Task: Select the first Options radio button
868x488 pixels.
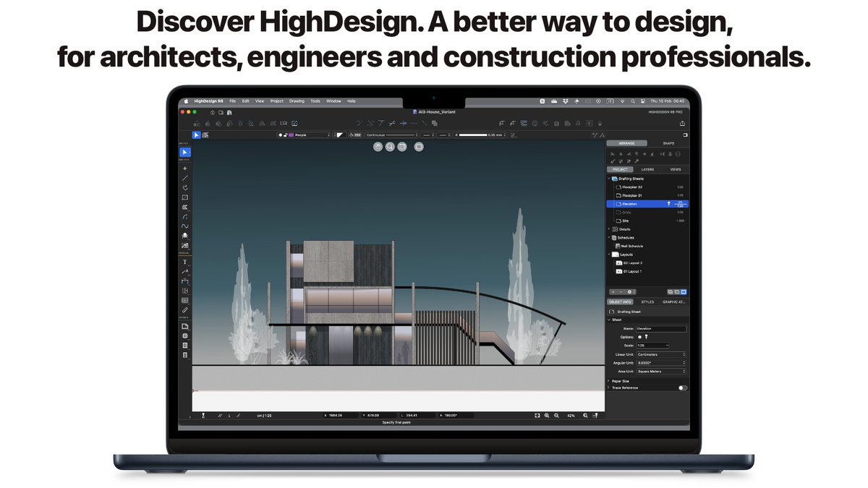Action: (x=639, y=337)
